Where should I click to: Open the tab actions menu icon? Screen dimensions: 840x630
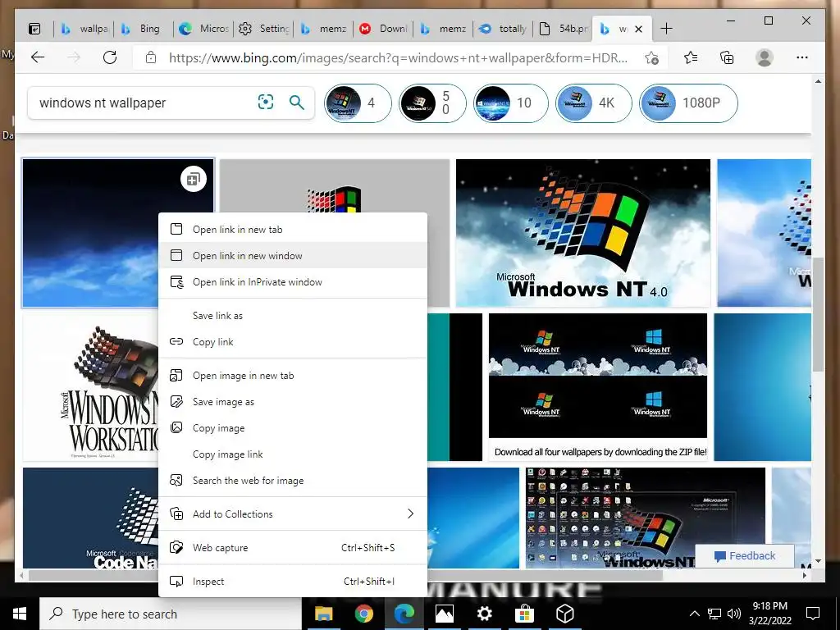(34, 29)
